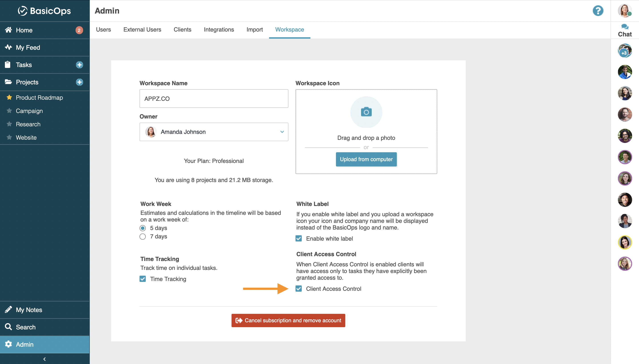Screen dimensions: 639x364
Task: Collapse the sidebar with the chevron
Action: point(44,359)
